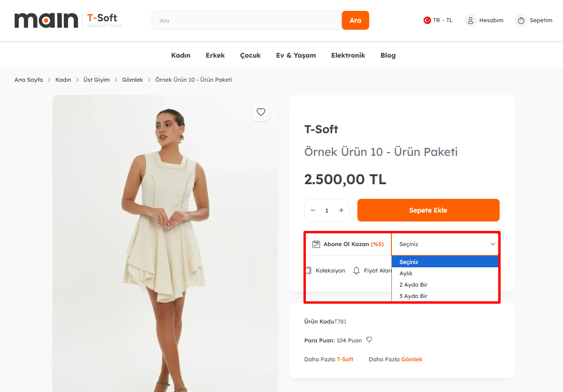Select the Aylık subscription option
This screenshot has width=563, height=392.
coord(406,273)
